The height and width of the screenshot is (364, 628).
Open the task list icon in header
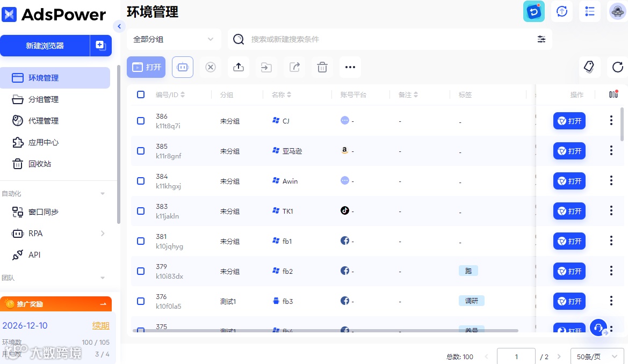589,12
